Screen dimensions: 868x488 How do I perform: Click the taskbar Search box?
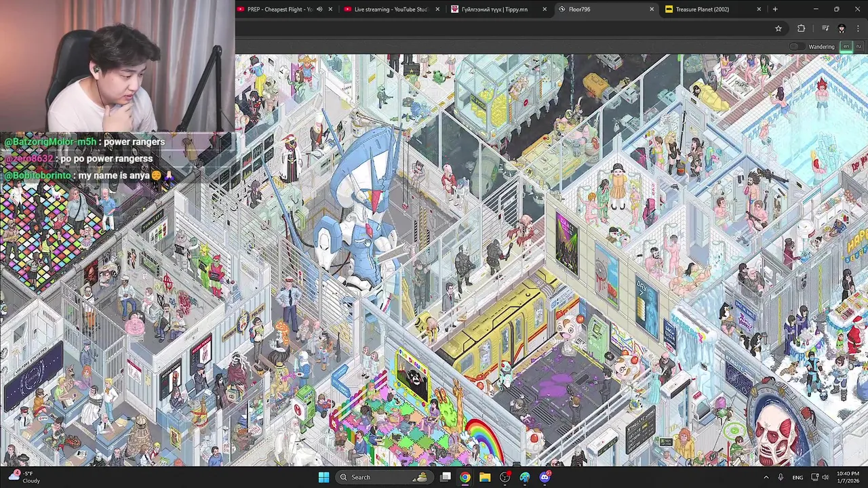[x=385, y=477]
